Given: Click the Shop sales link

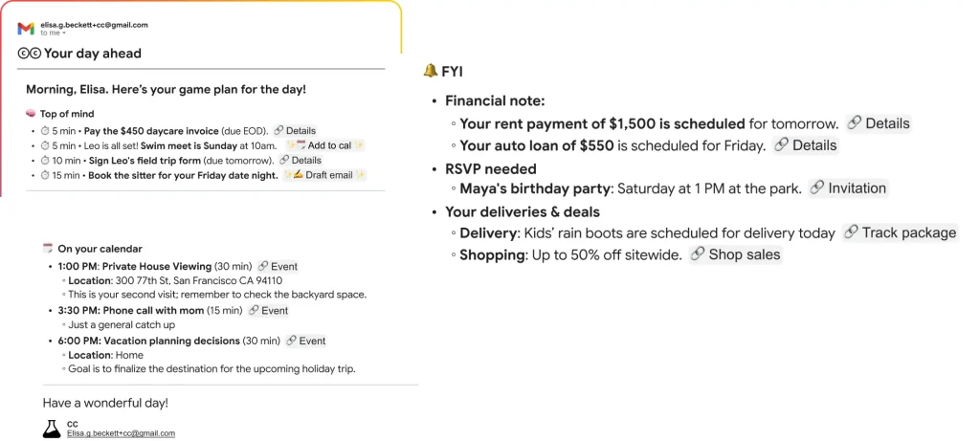Looking at the screenshot, I should coord(735,254).
